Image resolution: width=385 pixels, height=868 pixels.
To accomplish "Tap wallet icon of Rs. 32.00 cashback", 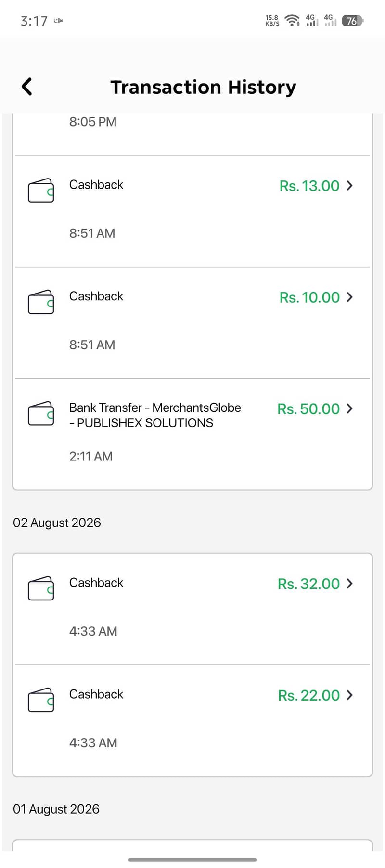I will [41, 588].
